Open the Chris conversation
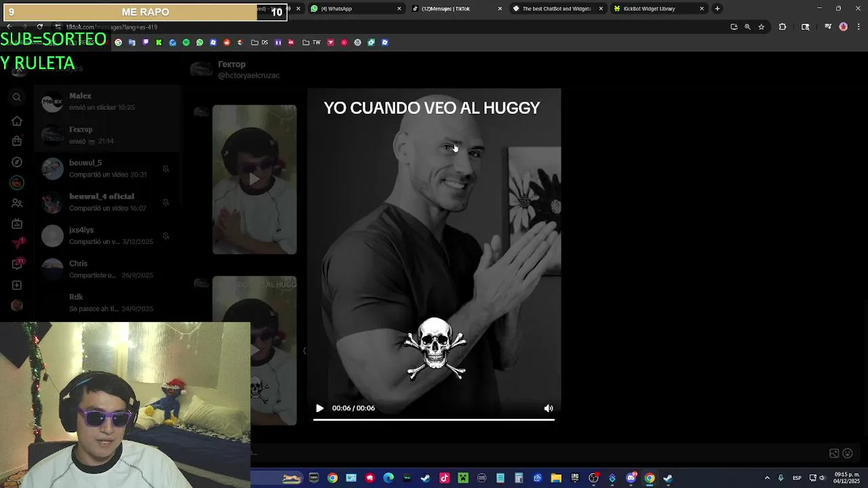868x488 pixels. [x=107, y=269]
